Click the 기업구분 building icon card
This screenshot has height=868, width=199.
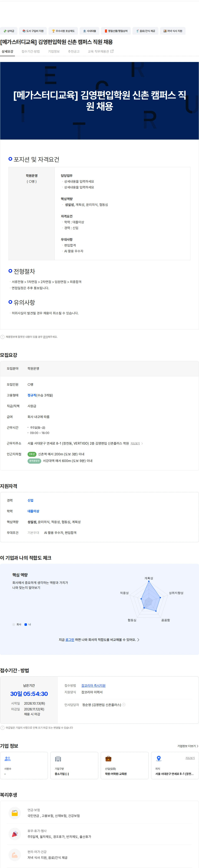coord(74,766)
